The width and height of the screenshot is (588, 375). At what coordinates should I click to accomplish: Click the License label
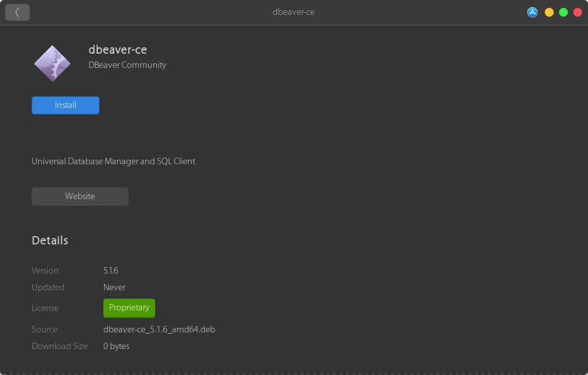tap(45, 308)
